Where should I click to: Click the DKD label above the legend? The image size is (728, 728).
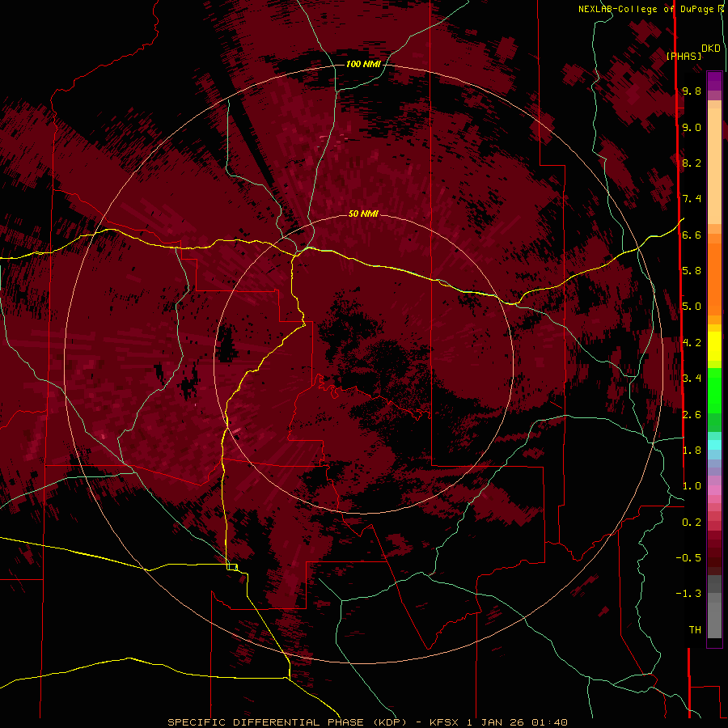[711, 49]
